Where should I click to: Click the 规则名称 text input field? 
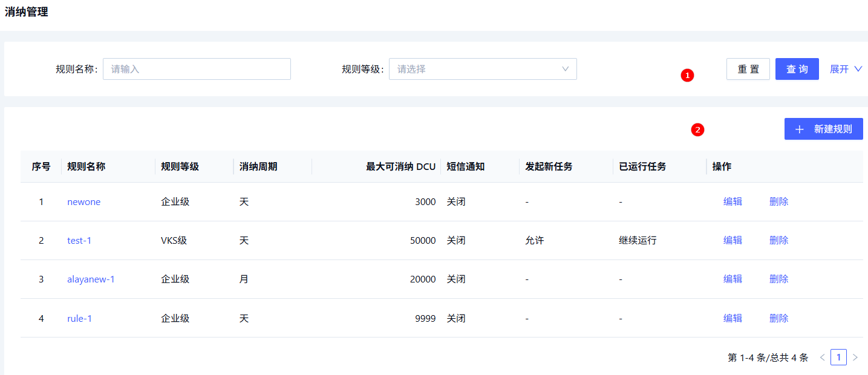[197, 69]
